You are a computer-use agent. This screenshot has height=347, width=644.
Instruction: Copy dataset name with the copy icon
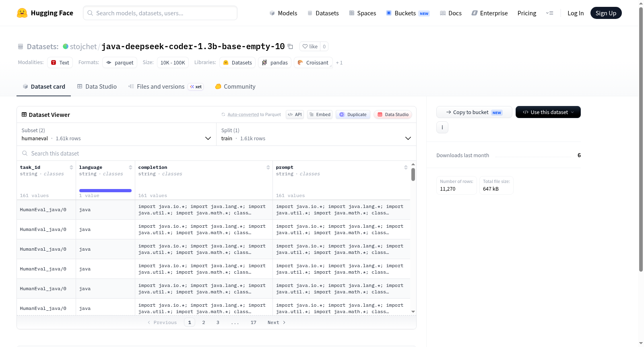point(290,46)
